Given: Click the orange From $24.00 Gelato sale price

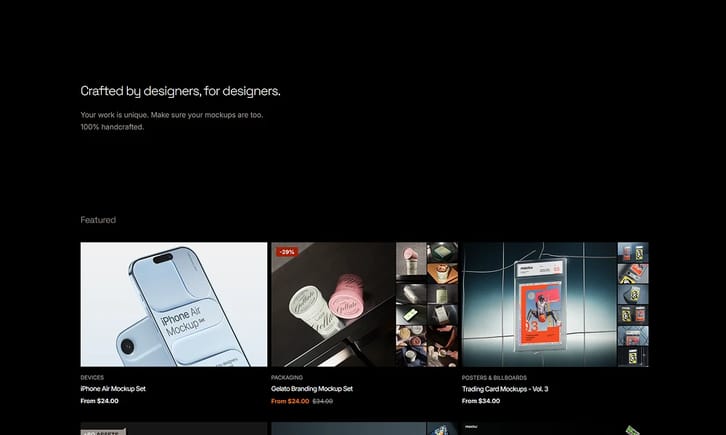Looking at the screenshot, I should point(290,401).
